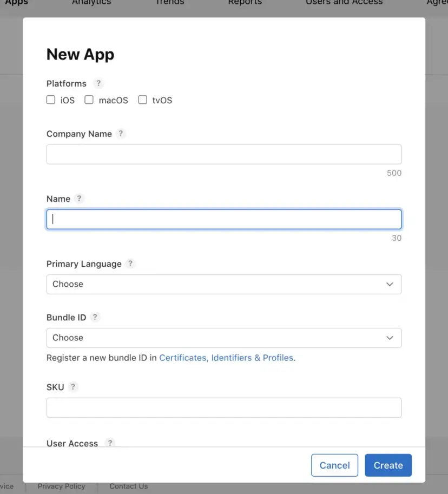Check the tvOS platform checkbox
The image size is (448, 494).
click(x=142, y=100)
